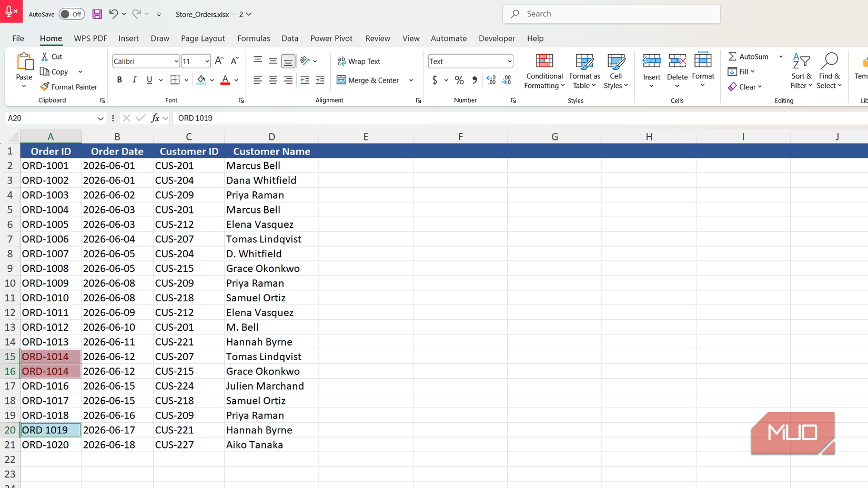This screenshot has height=488, width=868.
Task: Toggle Bottom Align button
Action: (x=288, y=61)
